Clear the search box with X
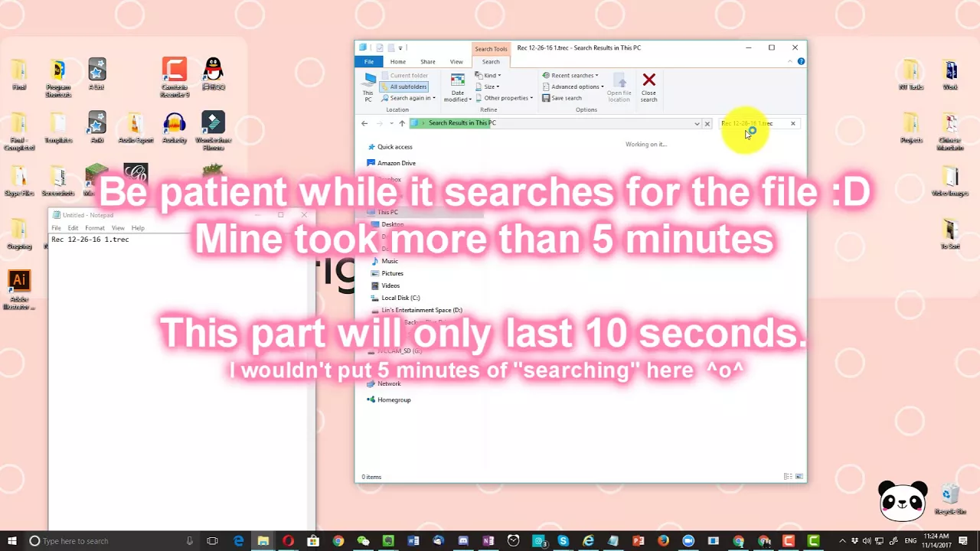This screenshot has height=551, width=980. pyautogui.click(x=793, y=123)
